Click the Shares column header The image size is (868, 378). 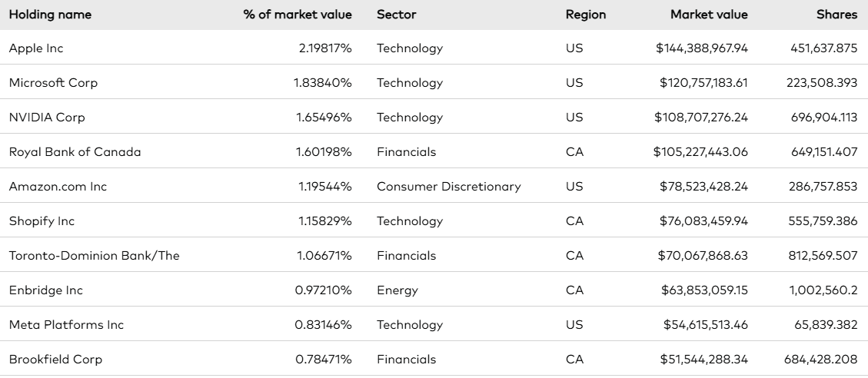pos(836,15)
